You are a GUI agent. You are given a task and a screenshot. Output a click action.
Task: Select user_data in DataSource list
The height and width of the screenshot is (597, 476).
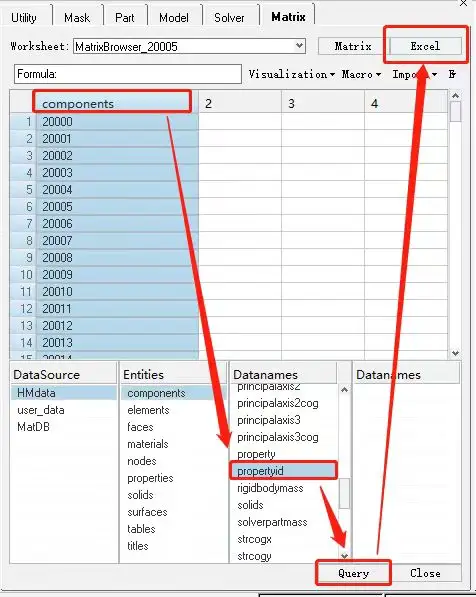coord(64,410)
